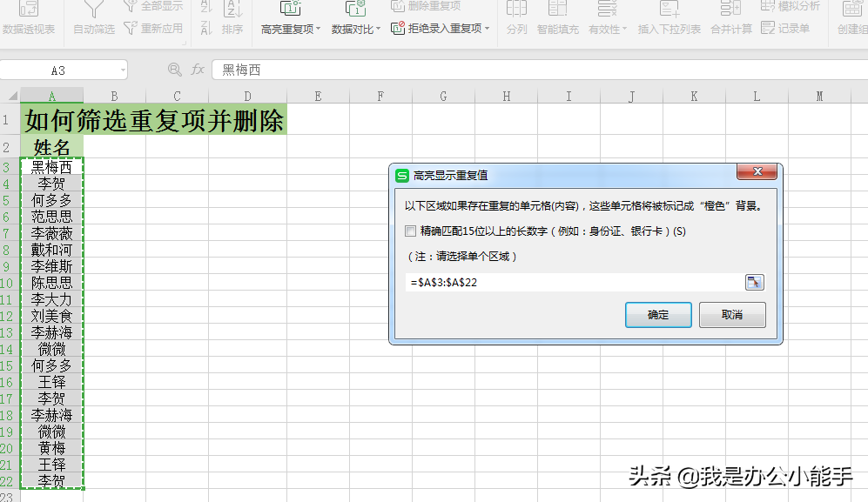The width and height of the screenshot is (868, 502).
Task: Click 全部显示 show all
Action: pos(153,5)
